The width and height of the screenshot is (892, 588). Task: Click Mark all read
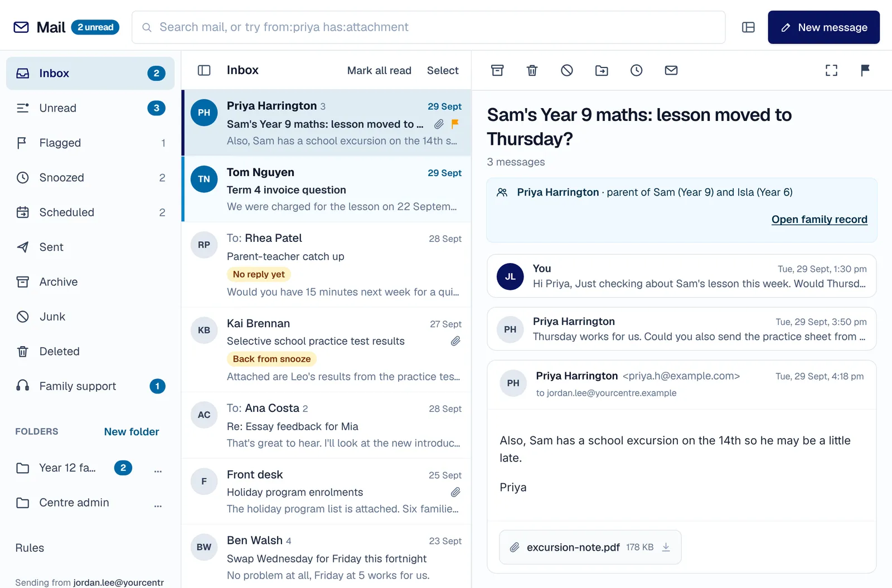pyautogui.click(x=379, y=70)
